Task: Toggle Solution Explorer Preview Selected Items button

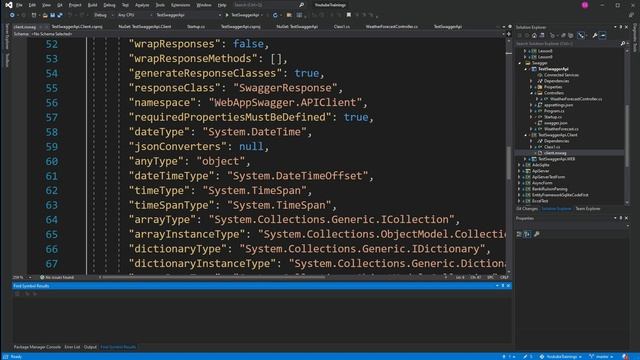Action: pos(603,36)
